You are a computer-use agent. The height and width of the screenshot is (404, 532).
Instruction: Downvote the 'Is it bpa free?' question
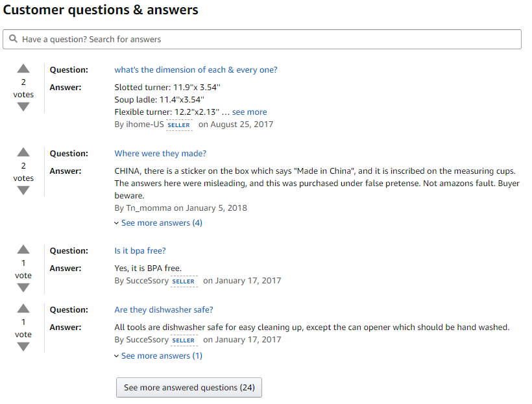tap(23, 288)
